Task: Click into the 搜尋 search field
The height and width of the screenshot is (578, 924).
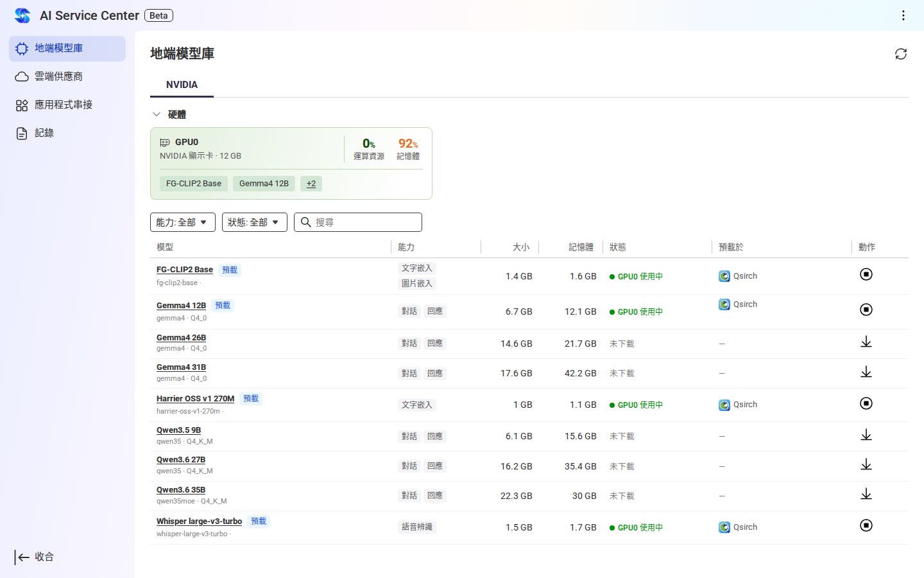Action: click(358, 222)
